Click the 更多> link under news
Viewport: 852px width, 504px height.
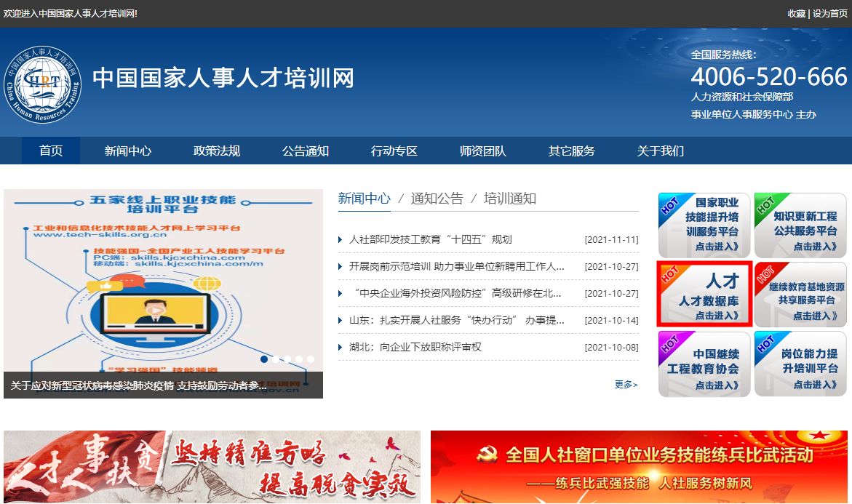click(626, 385)
